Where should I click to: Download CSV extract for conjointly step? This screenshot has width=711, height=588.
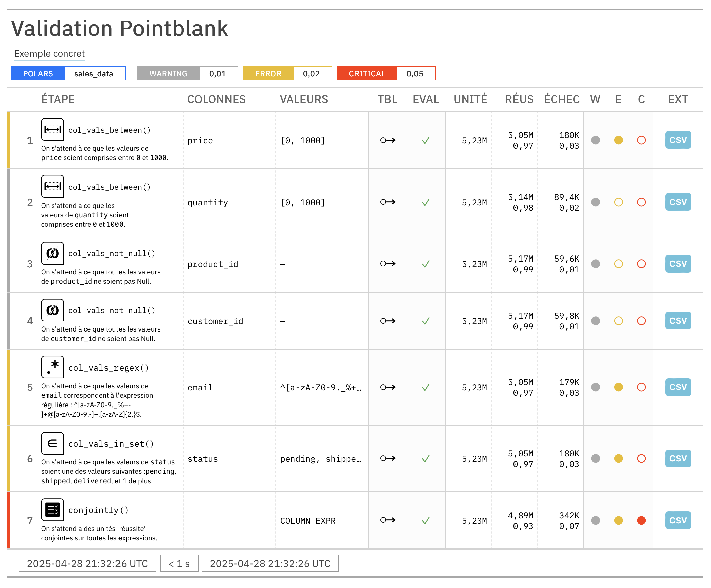[x=678, y=521]
